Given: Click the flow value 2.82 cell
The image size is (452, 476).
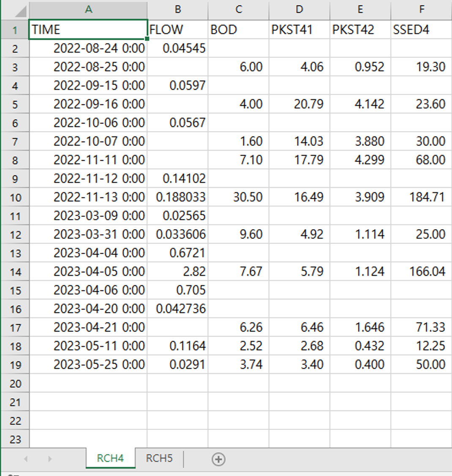Looking at the screenshot, I should (x=178, y=271).
